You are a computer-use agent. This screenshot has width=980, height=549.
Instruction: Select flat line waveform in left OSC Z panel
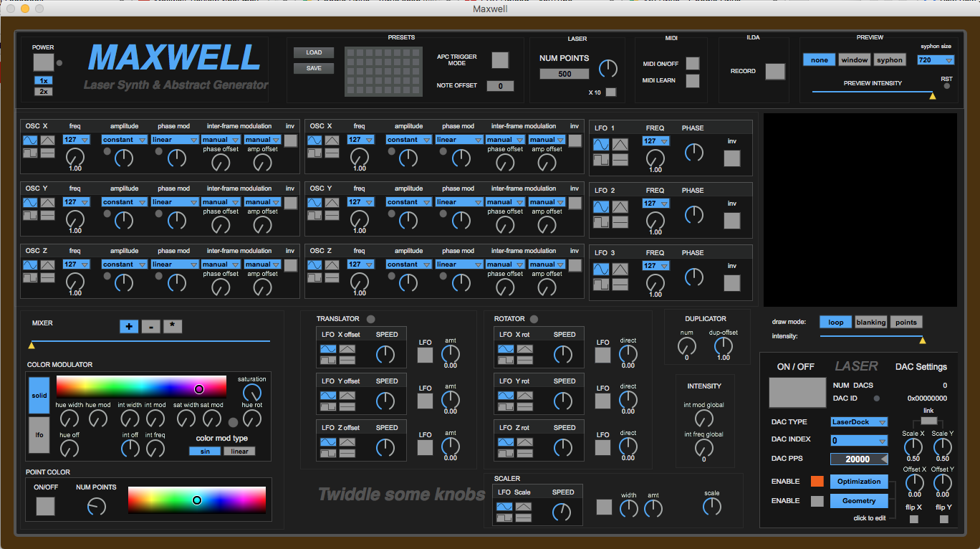pos(47,277)
